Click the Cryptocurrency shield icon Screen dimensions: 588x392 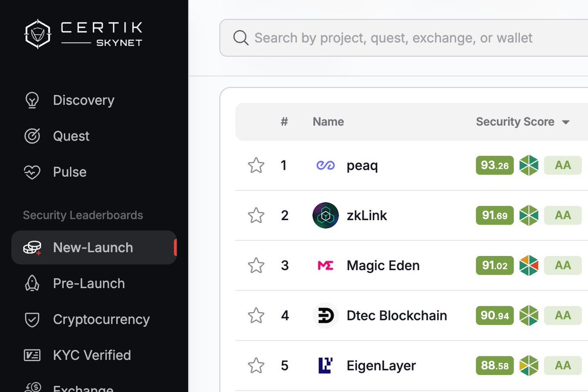(32, 320)
